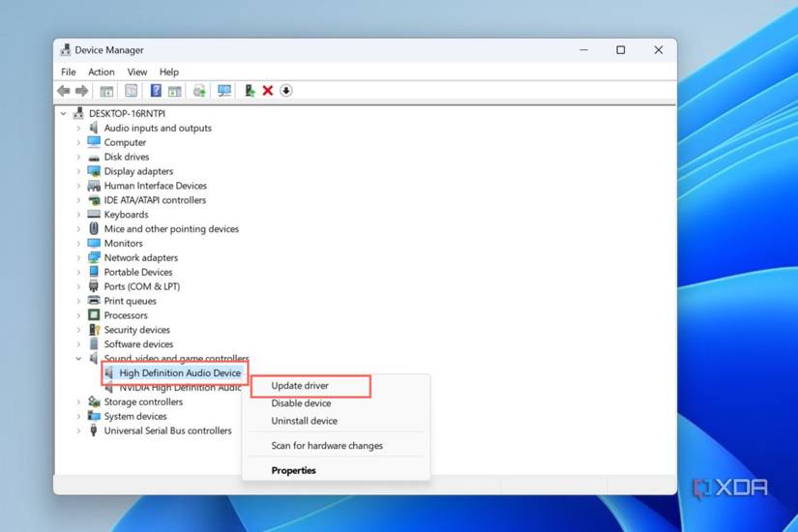Viewport: 798px width, 532px height.
Task: Select the Keyboards text label
Action: 126,215
